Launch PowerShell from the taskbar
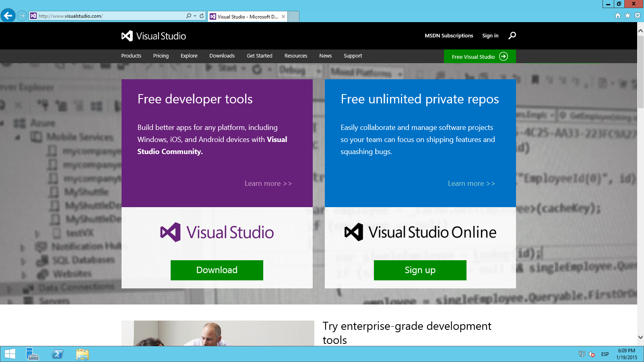Screen dimensions: 644x362 click(58, 354)
